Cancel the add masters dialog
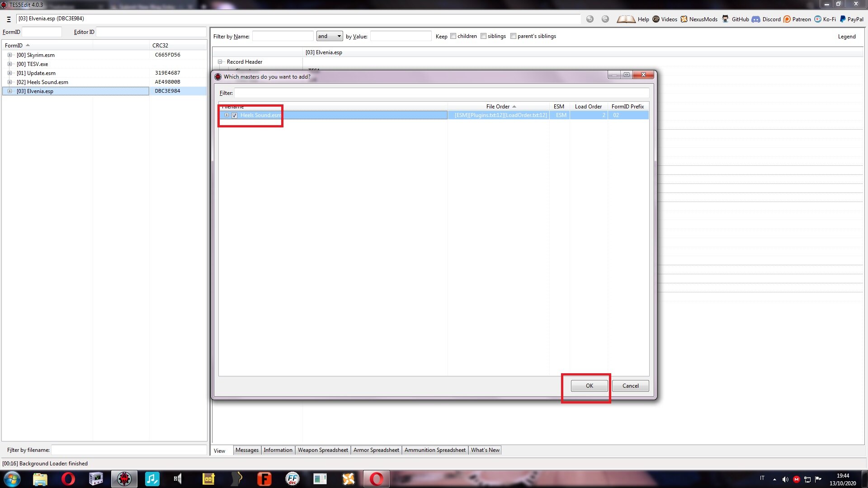The width and height of the screenshot is (868, 488). pyautogui.click(x=631, y=385)
